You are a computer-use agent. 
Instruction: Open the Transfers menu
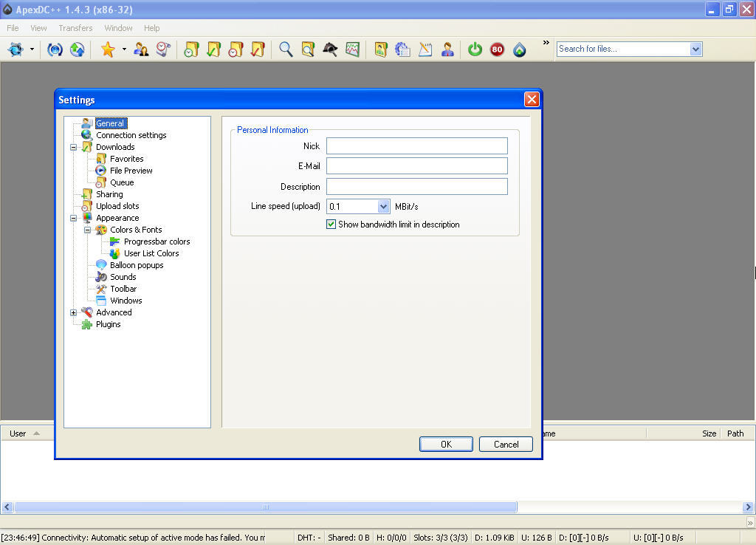(75, 28)
